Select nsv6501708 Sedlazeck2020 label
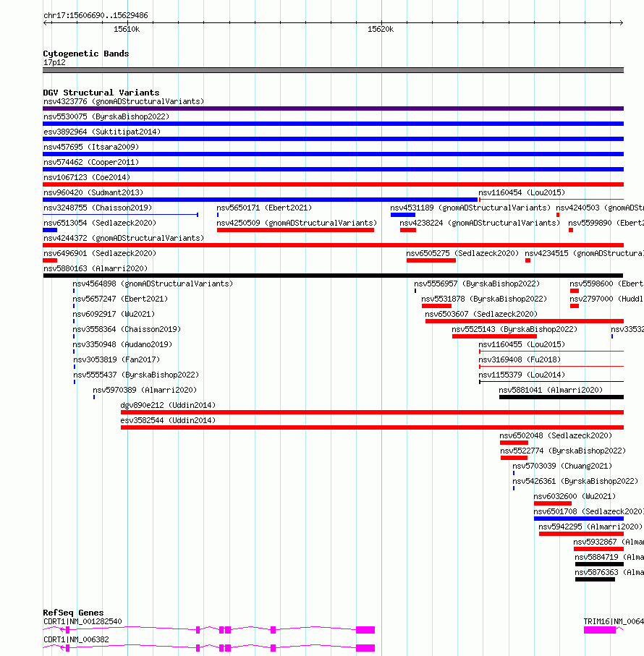The image size is (644, 656). pos(589,511)
